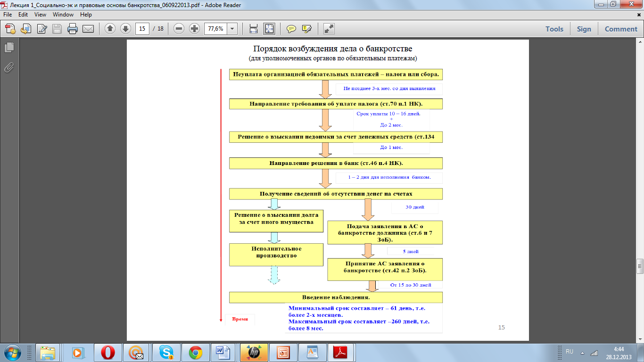Click the Save floppy disk icon
This screenshot has width=644, height=362.
pyautogui.click(x=57, y=29)
